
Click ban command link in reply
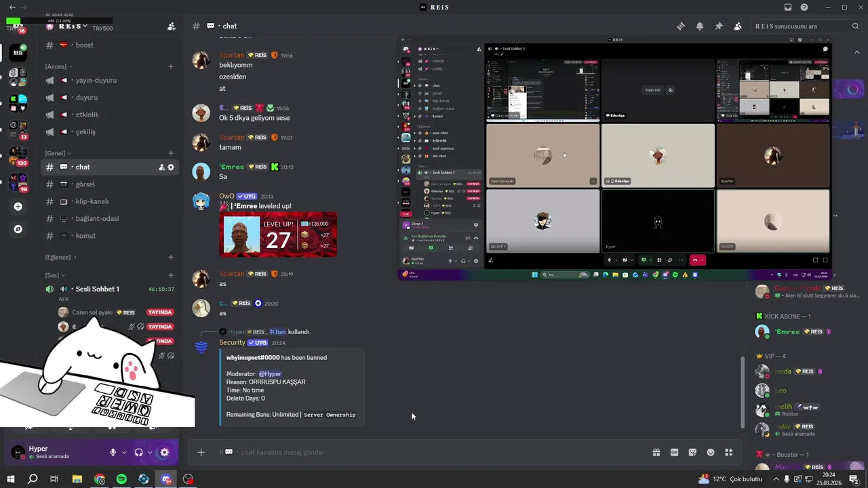(278, 332)
